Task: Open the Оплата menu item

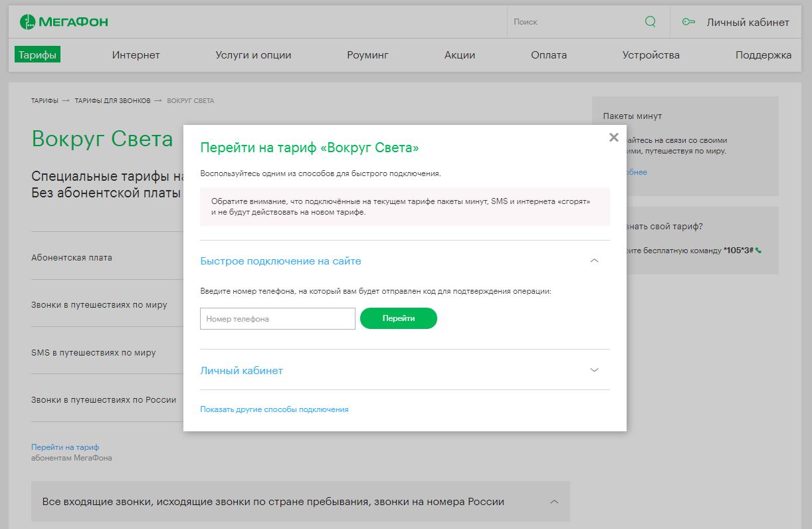Action: [x=549, y=55]
